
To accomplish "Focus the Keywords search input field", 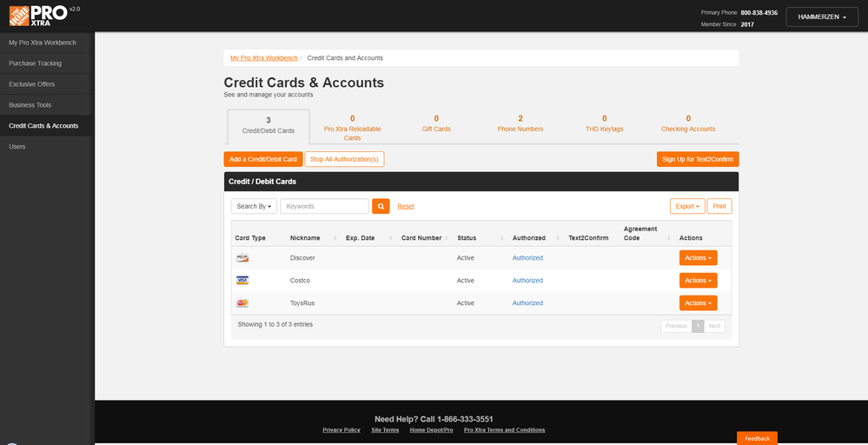I will (x=324, y=206).
